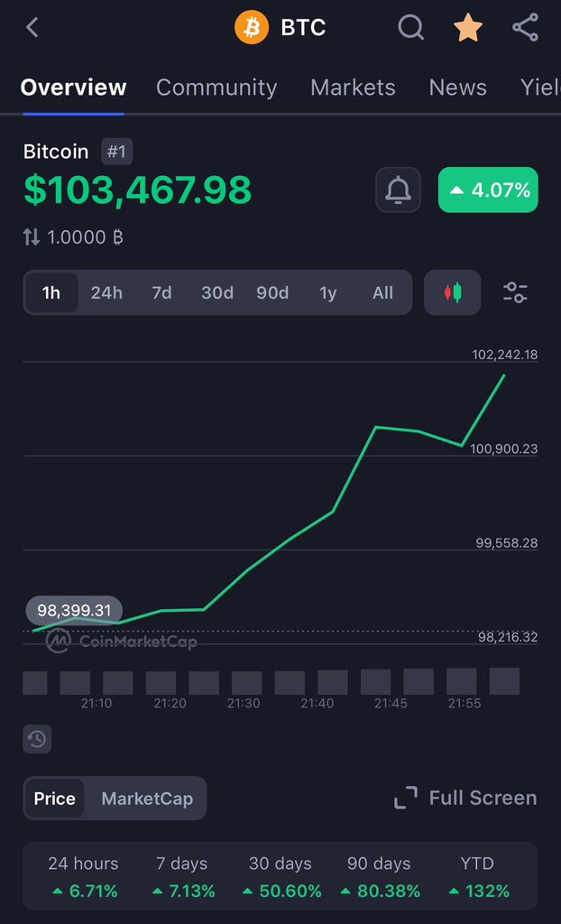Tap the 98,399.31 chart price label
The width and height of the screenshot is (561, 924).
click(x=74, y=611)
